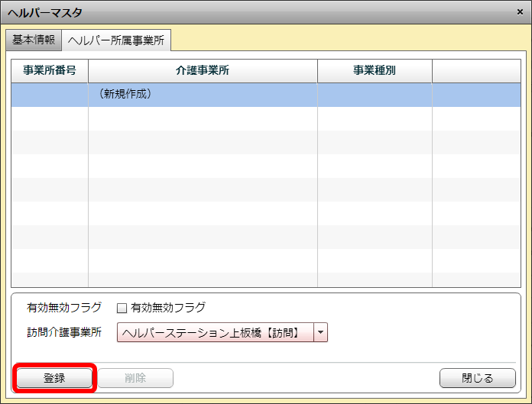Sort by the 介護事業所 column header
This screenshot has height=404, width=532.
pyautogui.click(x=203, y=71)
